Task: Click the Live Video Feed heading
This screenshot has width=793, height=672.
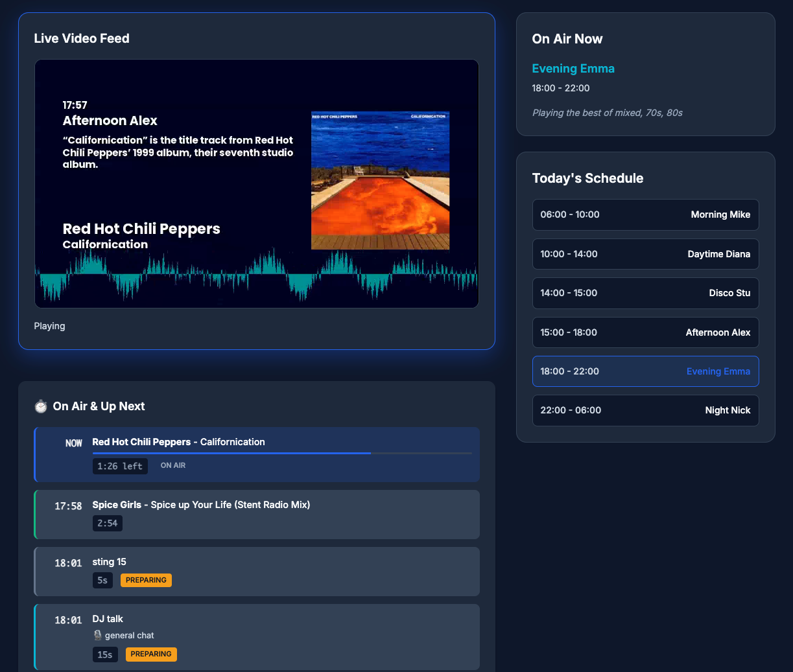Action: (x=82, y=38)
